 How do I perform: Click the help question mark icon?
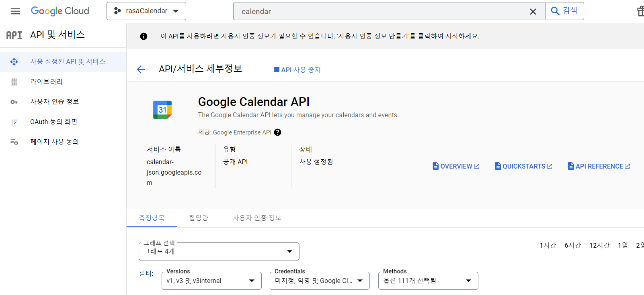pos(278,132)
